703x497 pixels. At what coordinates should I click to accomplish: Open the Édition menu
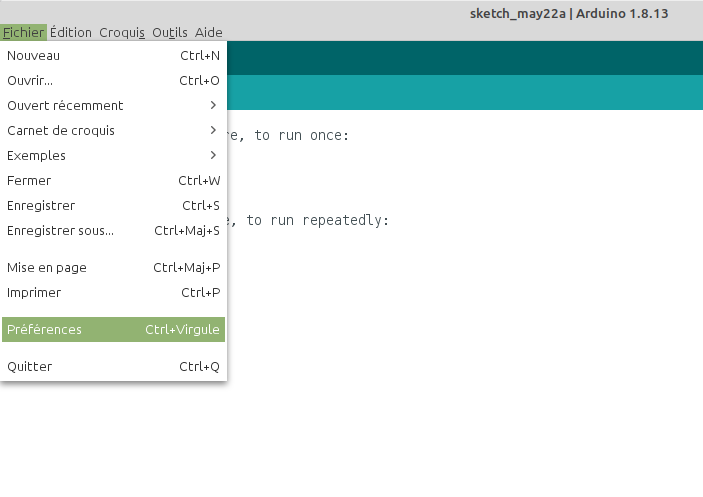71,33
